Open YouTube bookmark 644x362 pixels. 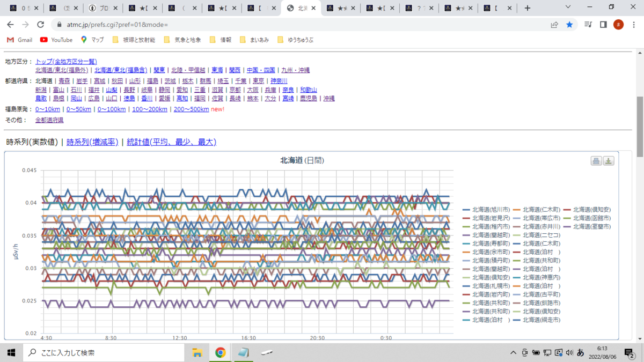click(x=56, y=40)
